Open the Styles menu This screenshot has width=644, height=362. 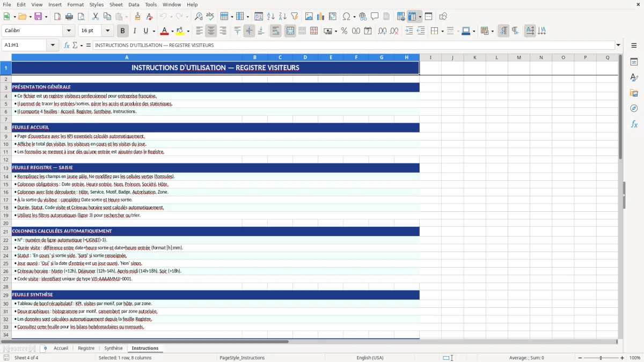pos(97,4)
